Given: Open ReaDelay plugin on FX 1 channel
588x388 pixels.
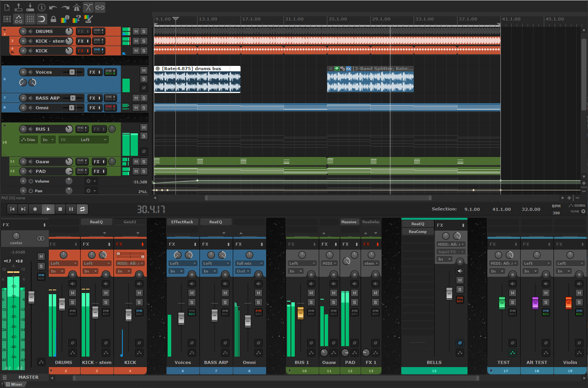Looking at the screenshot, I should click(371, 222).
